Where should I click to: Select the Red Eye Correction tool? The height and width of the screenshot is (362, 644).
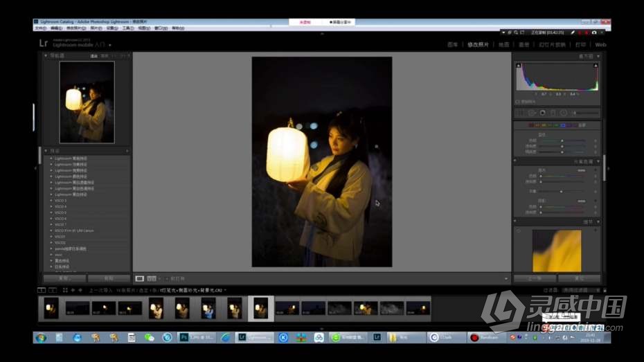[543, 113]
